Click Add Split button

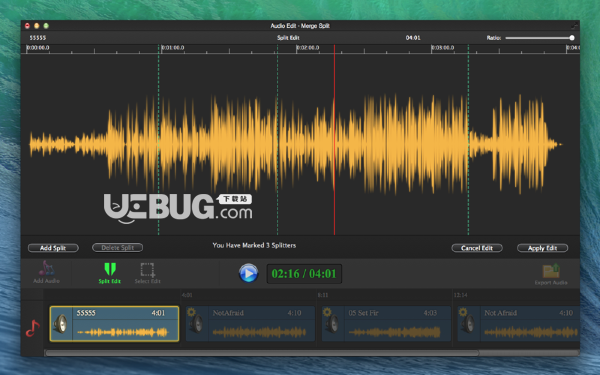point(53,248)
